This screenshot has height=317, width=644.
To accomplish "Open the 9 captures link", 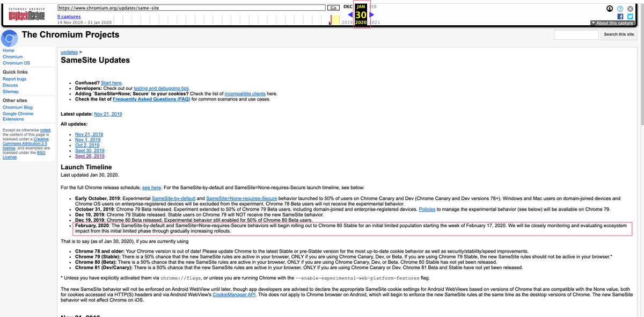I will [x=69, y=17].
